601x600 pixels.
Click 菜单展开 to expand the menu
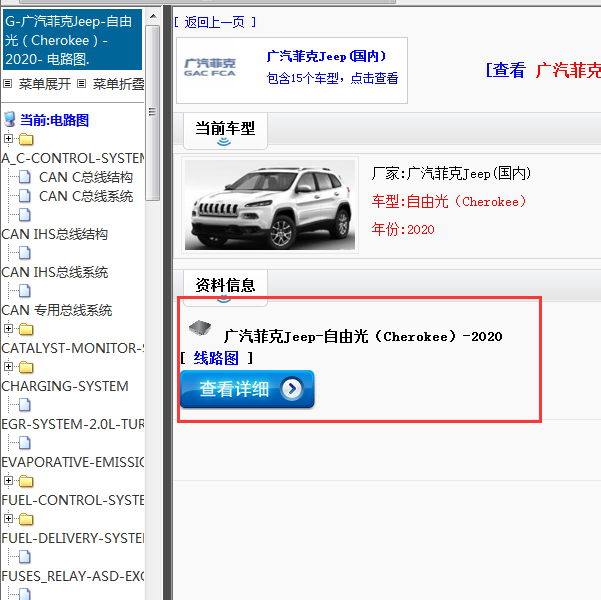[x=44, y=84]
